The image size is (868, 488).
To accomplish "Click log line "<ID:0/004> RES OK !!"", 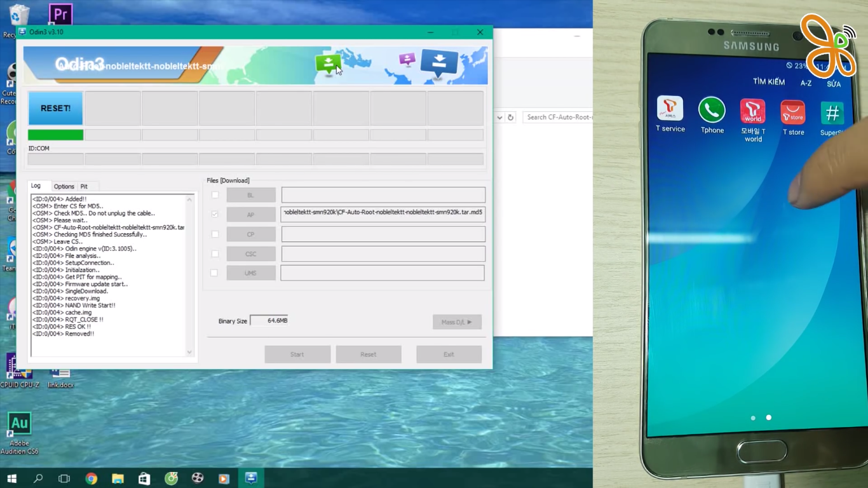I will (62, 327).
